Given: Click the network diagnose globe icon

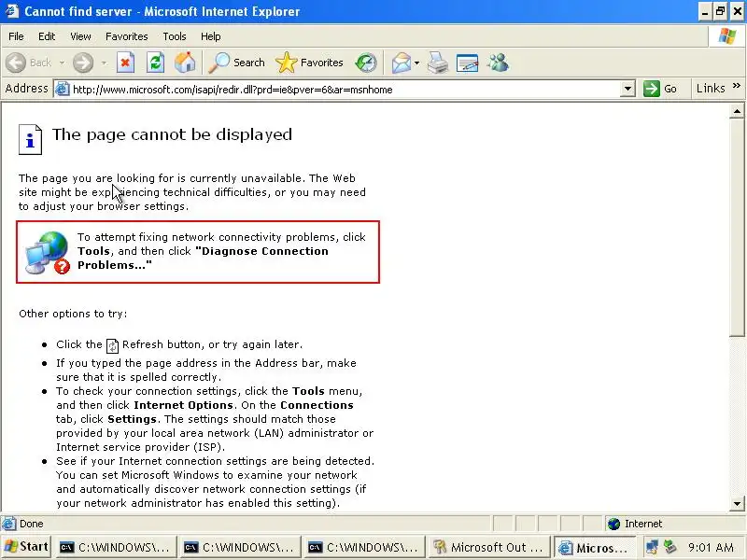Looking at the screenshot, I should coord(48,252).
